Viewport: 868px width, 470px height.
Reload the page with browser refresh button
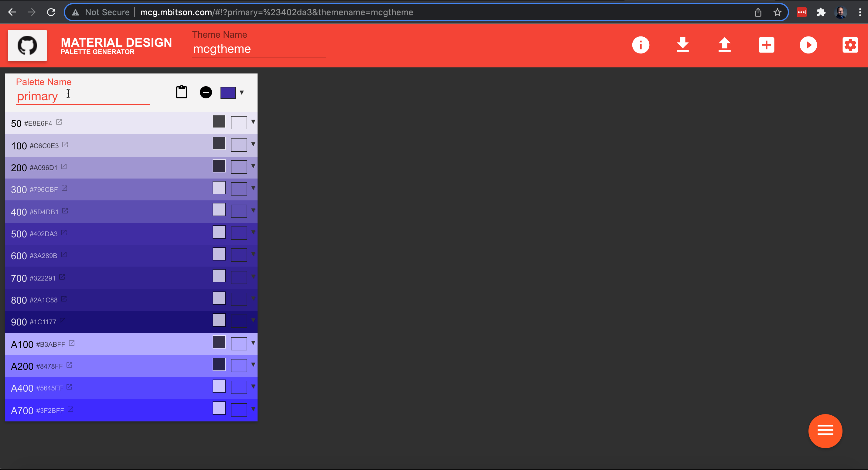click(51, 12)
